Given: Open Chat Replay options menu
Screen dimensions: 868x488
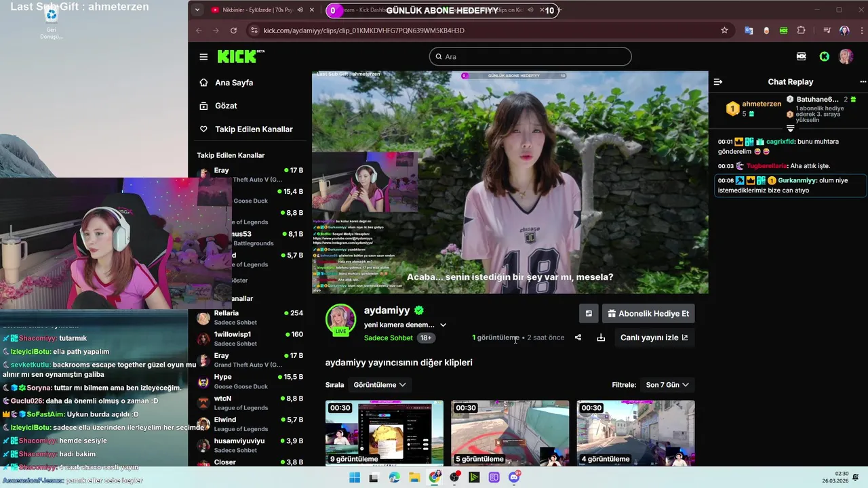Looking at the screenshot, I should coord(863,82).
